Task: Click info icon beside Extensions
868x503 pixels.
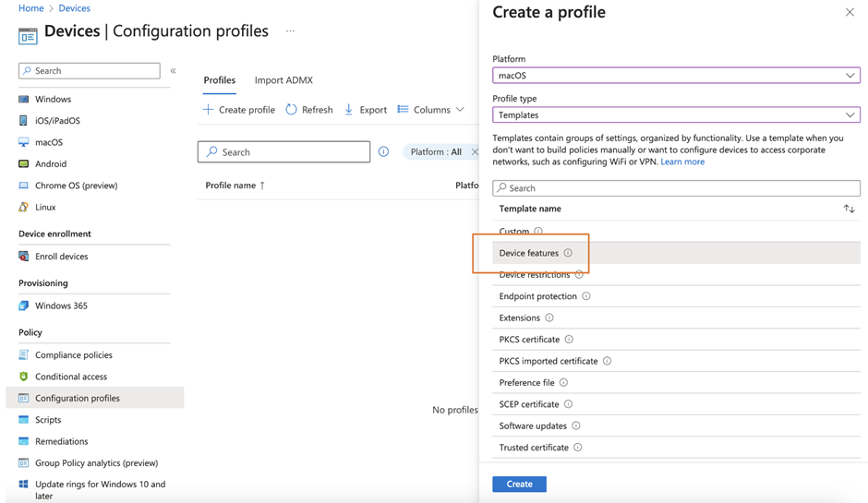Action: [x=549, y=317]
